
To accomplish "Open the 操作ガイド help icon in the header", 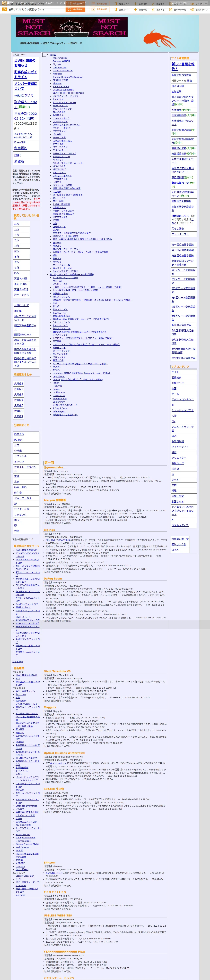I will (116, 9).
